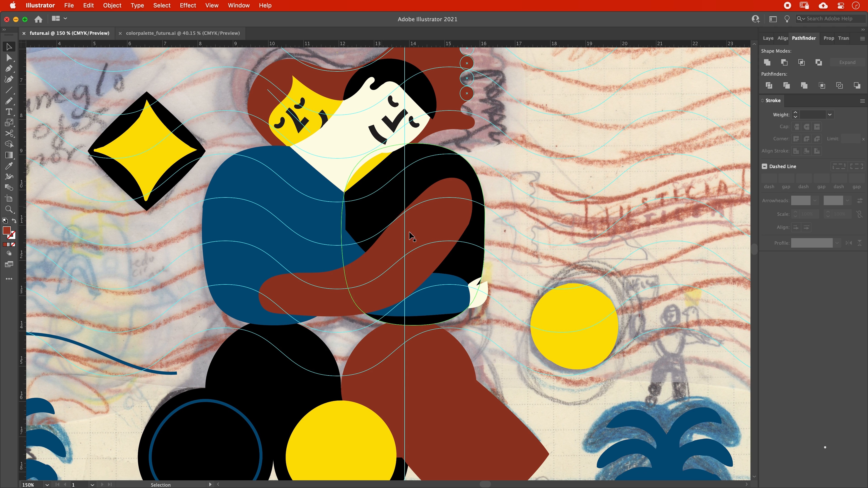Open the Stroke panel menu
The image size is (868, 488).
tap(862, 101)
